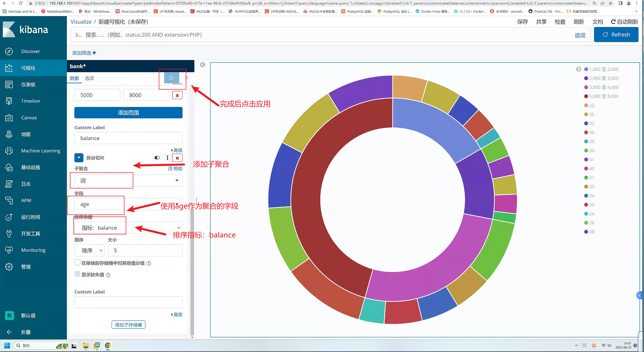Open help for 其他值分组 option

(x=149, y=263)
